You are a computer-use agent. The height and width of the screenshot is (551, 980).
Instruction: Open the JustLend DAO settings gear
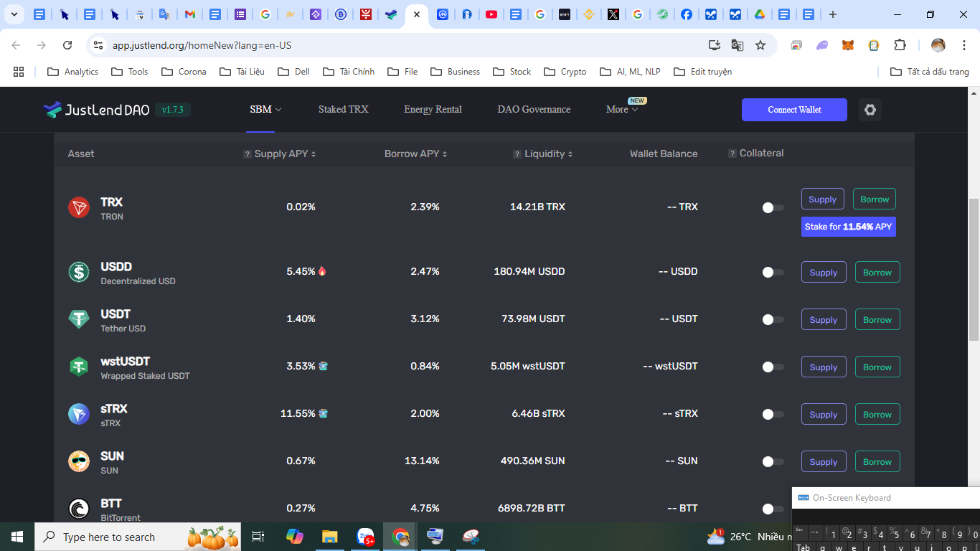870,110
